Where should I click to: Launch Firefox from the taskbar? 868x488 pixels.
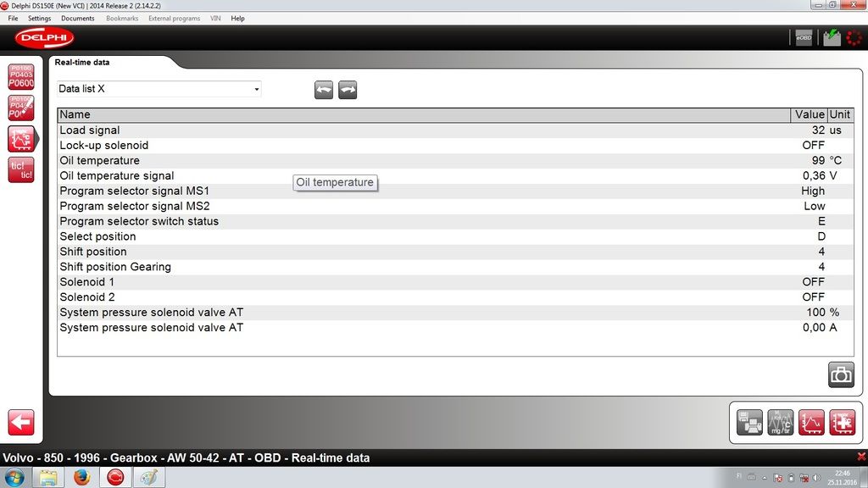pos(82,477)
